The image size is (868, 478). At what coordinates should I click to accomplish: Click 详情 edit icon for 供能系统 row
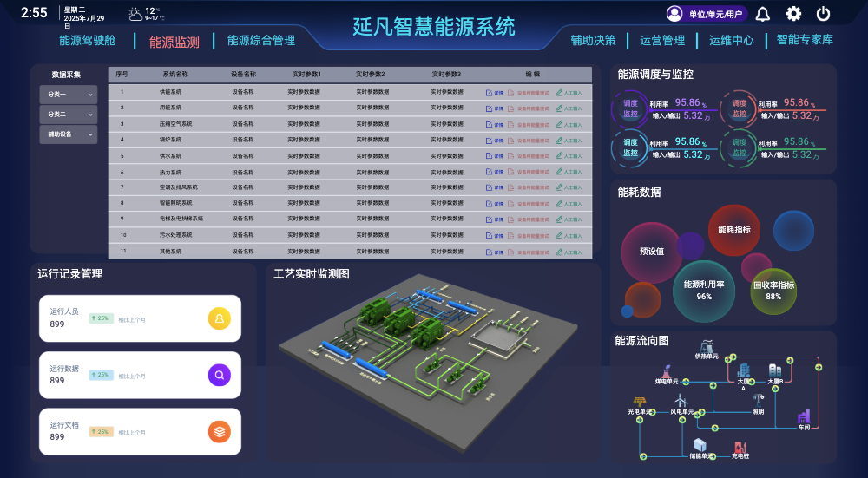pos(489,93)
